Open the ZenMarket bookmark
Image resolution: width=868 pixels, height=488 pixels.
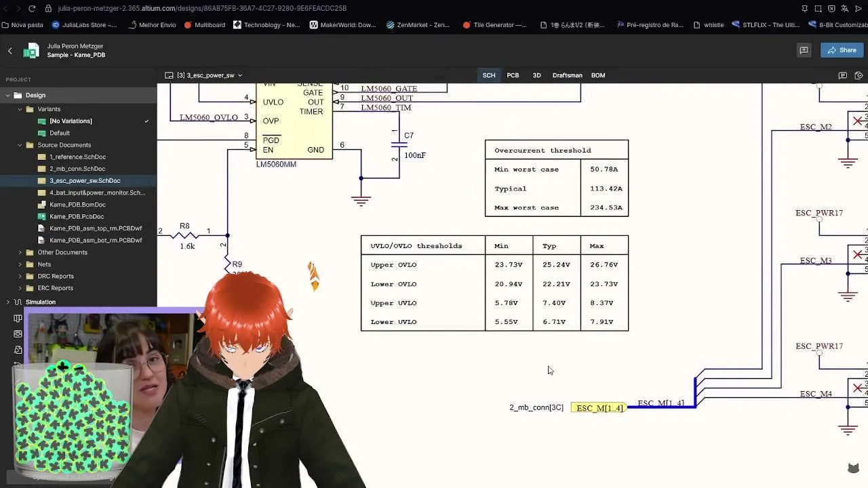(418, 25)
